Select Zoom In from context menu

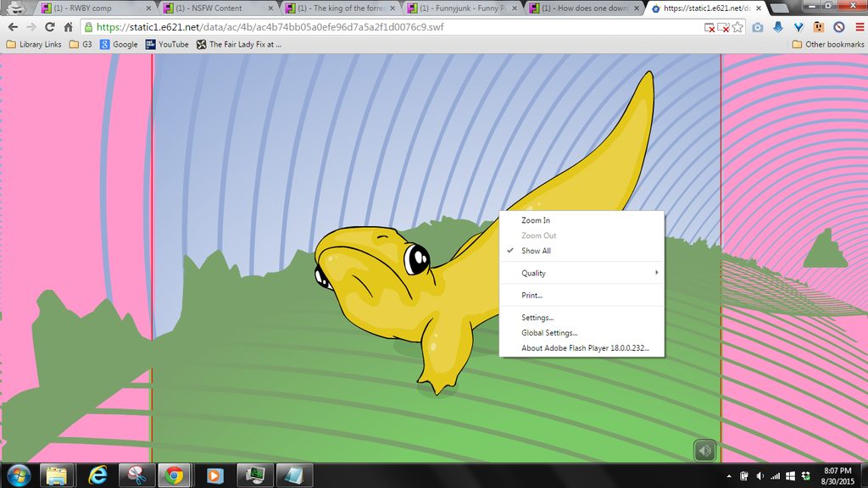pos(536,220)
